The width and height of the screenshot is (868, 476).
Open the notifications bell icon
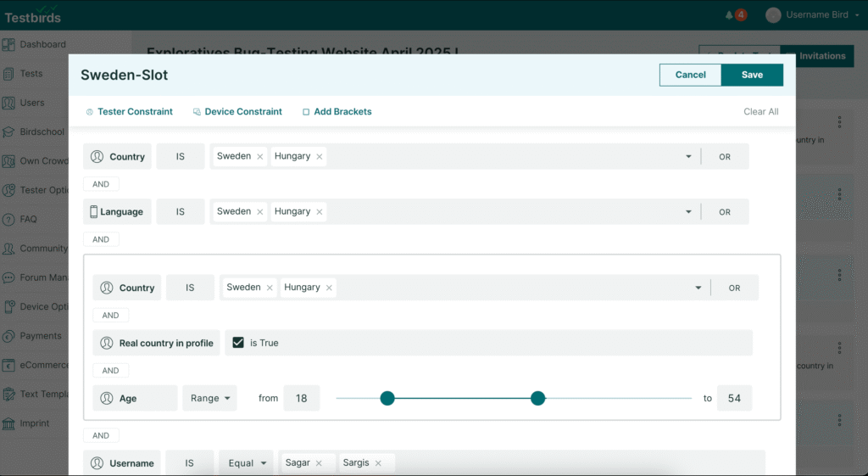[730, 15]
